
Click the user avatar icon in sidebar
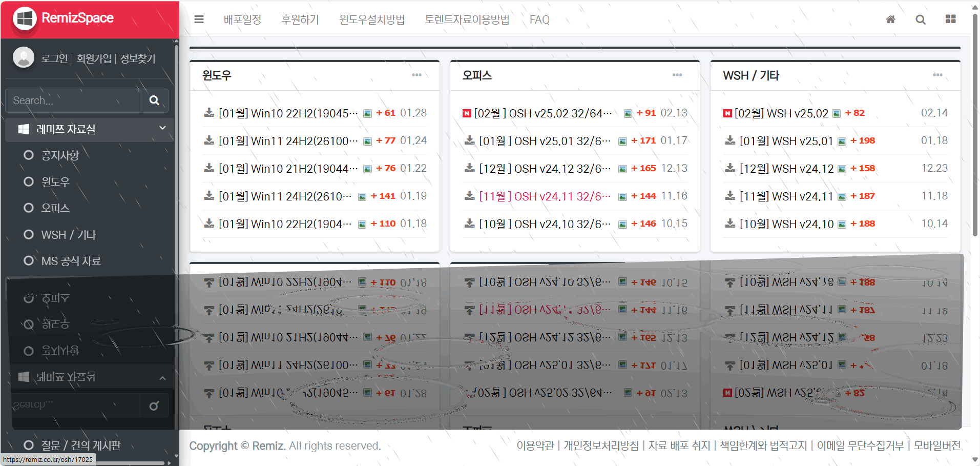(24, 57)
